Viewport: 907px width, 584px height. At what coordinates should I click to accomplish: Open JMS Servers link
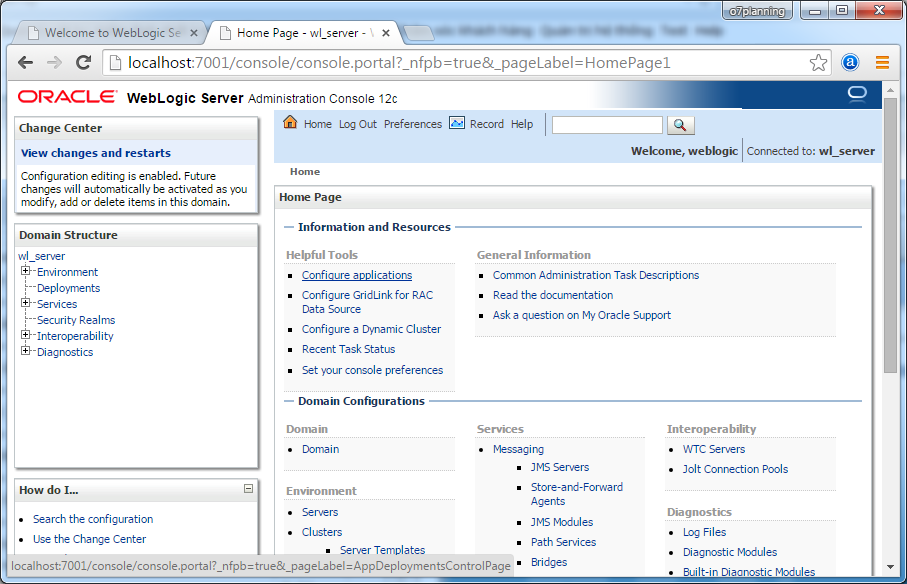(x=560, y=467)
